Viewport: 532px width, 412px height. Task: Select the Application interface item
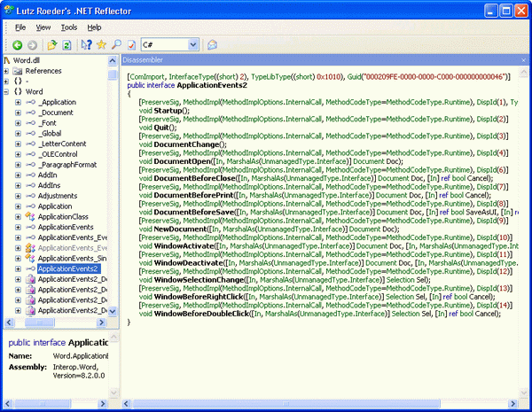(55, 206)
